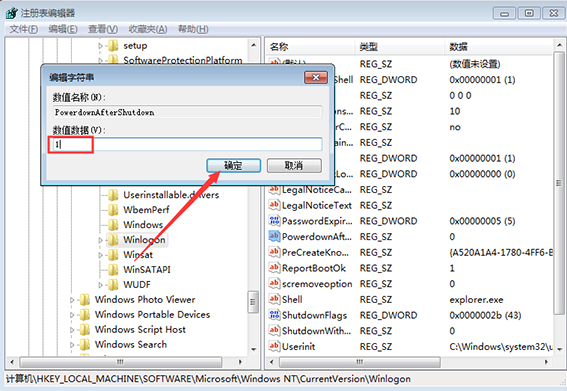
Task: Open the 文件(F) menu
Action: coord(24,29)
